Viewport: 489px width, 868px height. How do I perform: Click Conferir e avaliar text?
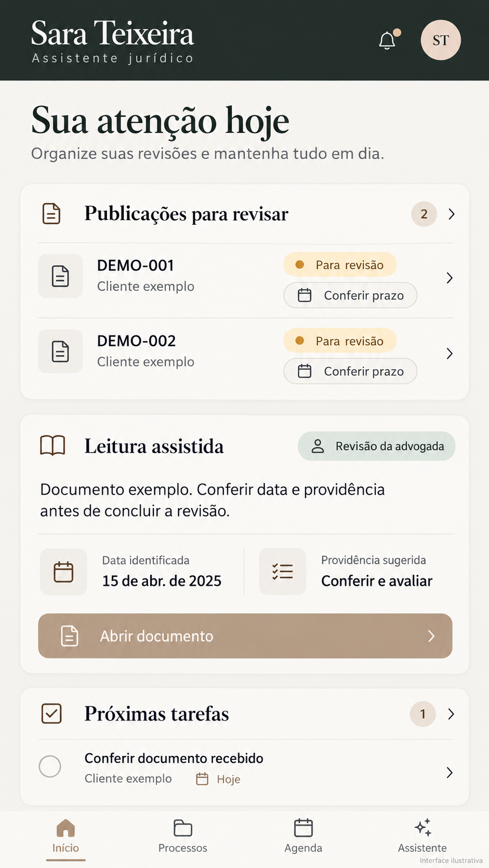[377, 581]
